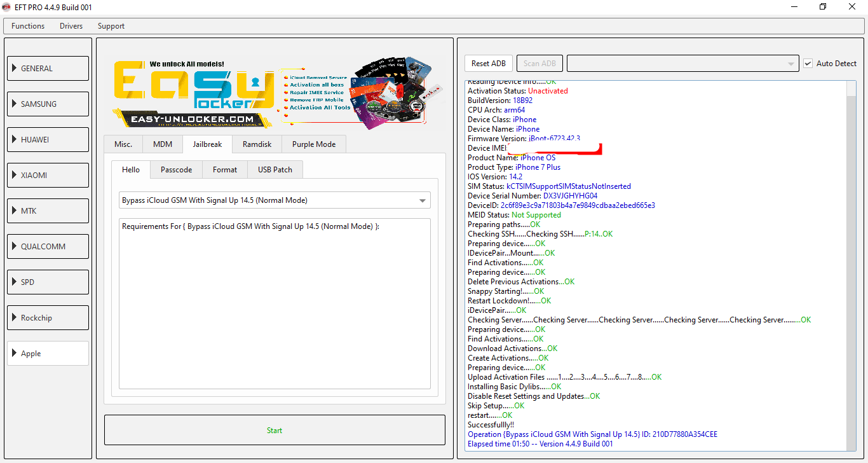The image size is (868, 463).
Task: Expand the SPD category
Action: coord(48,282)
